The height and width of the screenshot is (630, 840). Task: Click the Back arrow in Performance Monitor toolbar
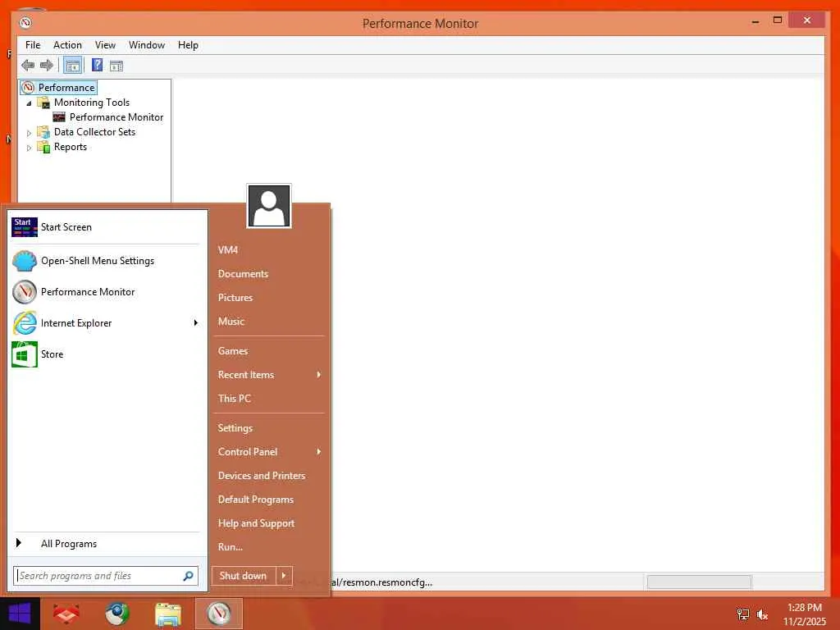pyautogui.click(x=28, y=66)
